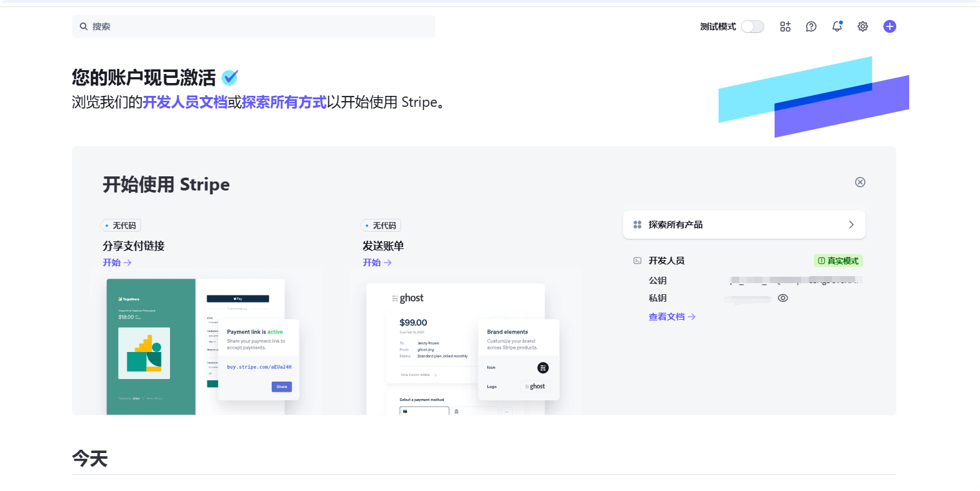Screen dimensions: 980x491
Task: Open the 探索所有方式 link
Action: (284, 102)
